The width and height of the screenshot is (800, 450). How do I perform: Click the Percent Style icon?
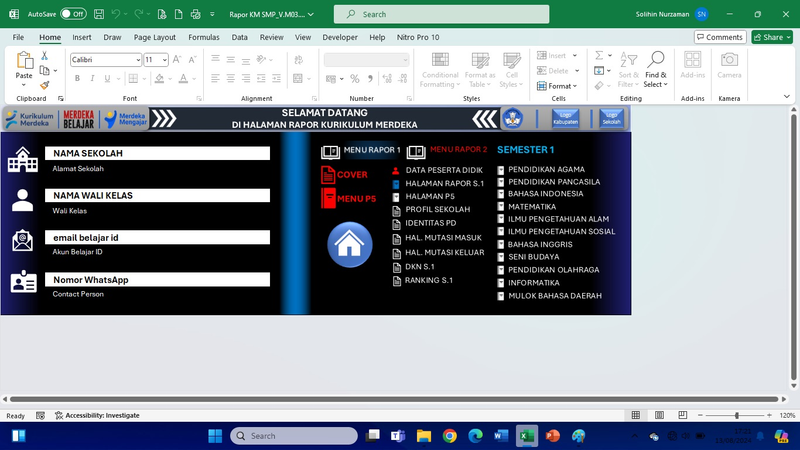click(355, 79)
